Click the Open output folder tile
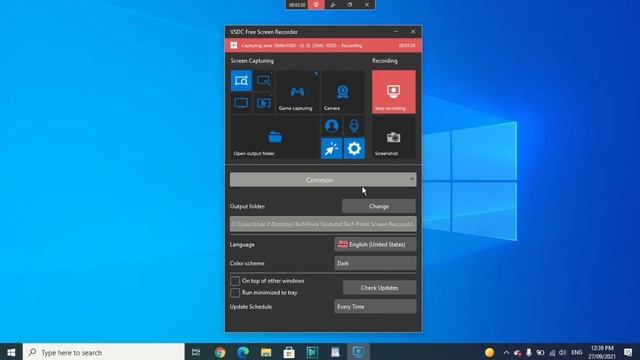Screen dimensions: 640x360 (x=274, y=137)
